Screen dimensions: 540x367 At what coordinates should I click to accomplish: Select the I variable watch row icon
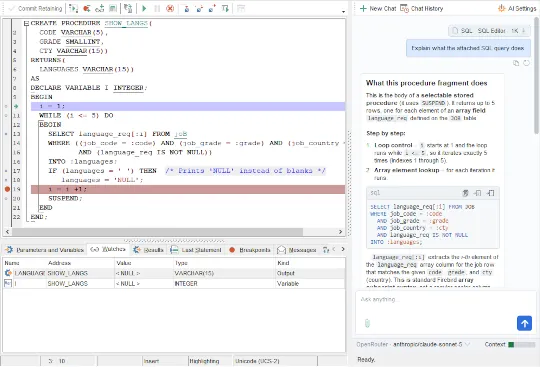point(8,283)
